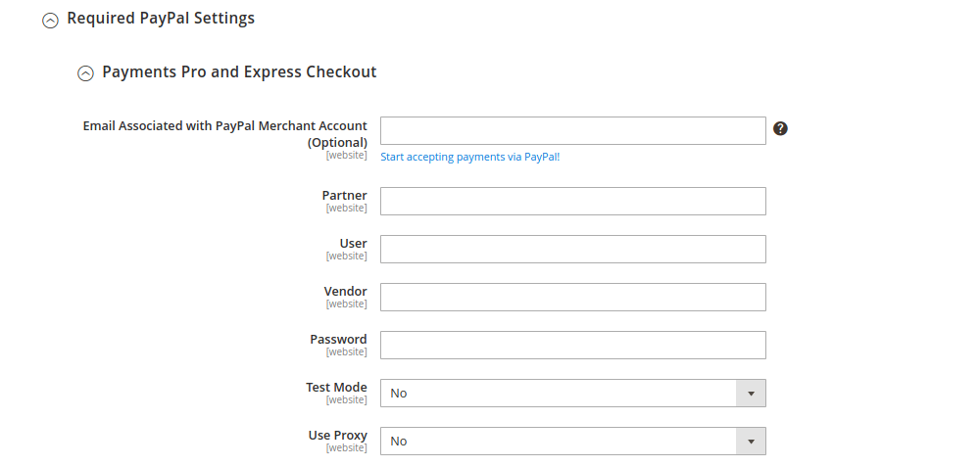The width and height of the screenshot is (980, 467).
Task: Select the User text field
Action: click(572, 249)
